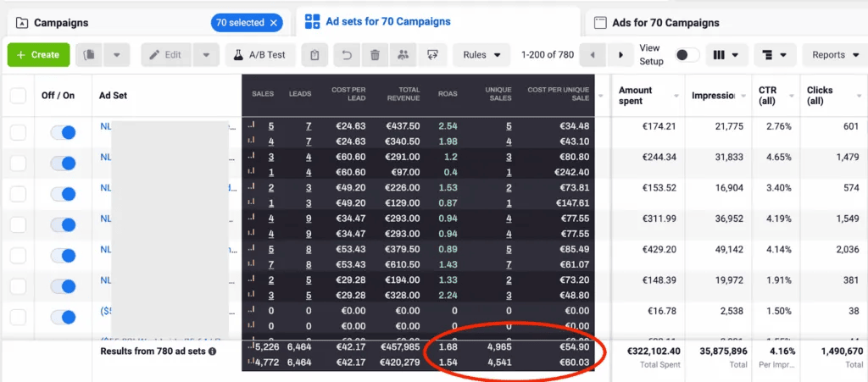
Task: Open the breakdown rows icon menu
Action: coord(775,55)
